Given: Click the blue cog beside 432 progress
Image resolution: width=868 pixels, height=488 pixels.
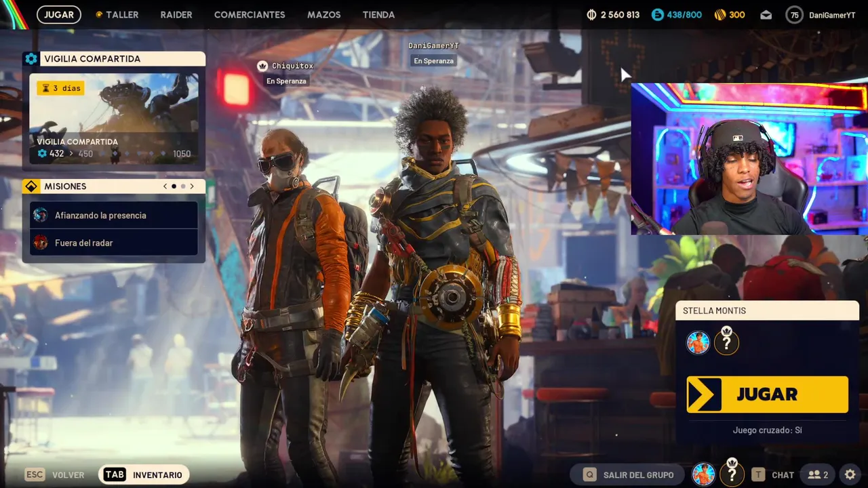Looking at the screenshot, I should click(42, 154).
